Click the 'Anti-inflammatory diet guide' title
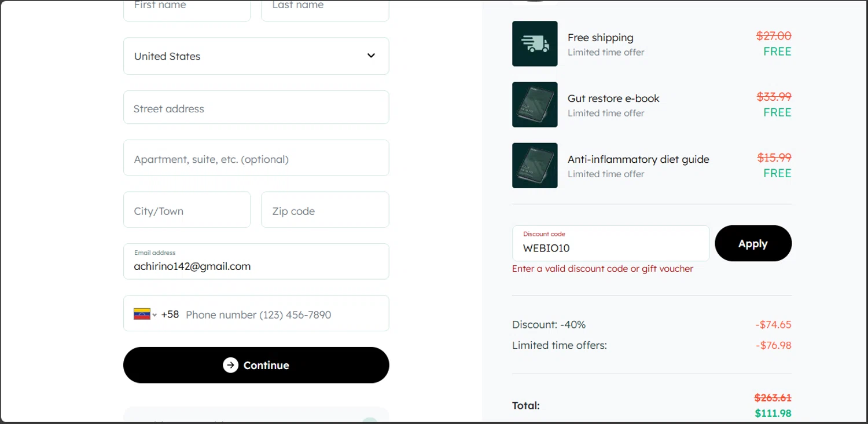The width and height of the screenshot is (868, 424). click(x=638, y=159)
